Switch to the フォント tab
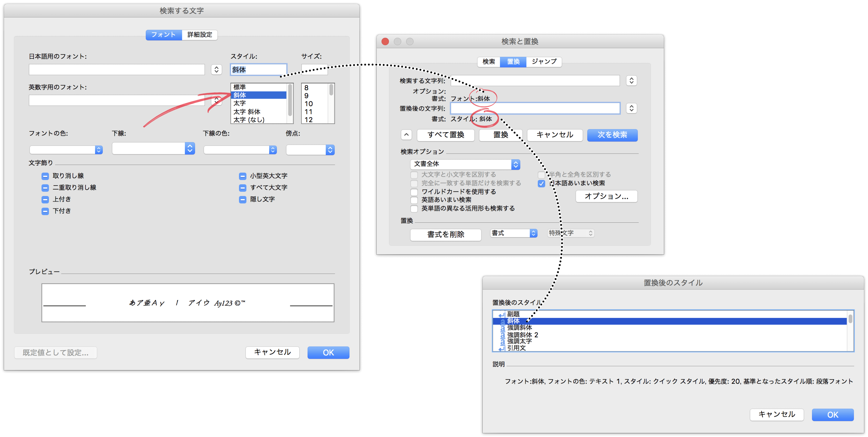The width and height of the screenshot is (868, 437). click(x=164, y=35)
